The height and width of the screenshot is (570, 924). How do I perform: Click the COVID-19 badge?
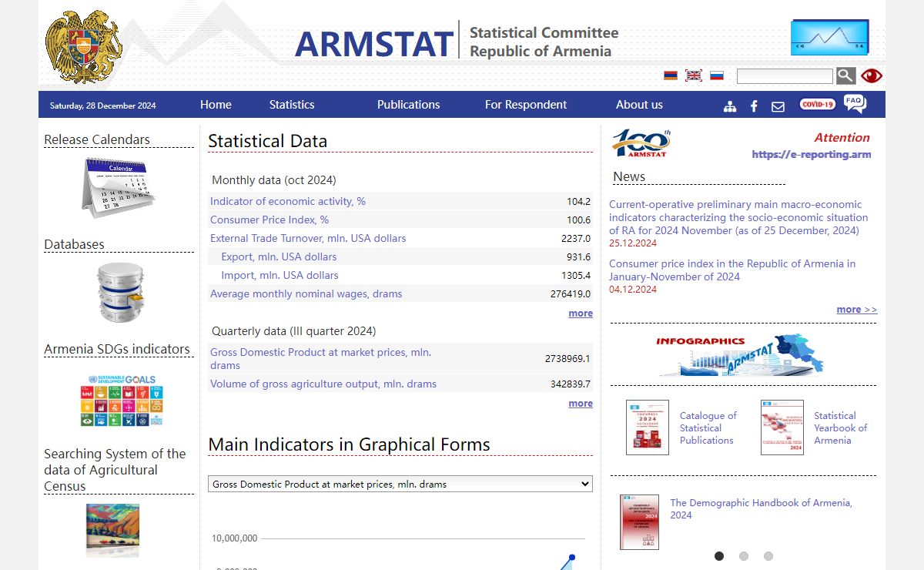click(817, 105)
